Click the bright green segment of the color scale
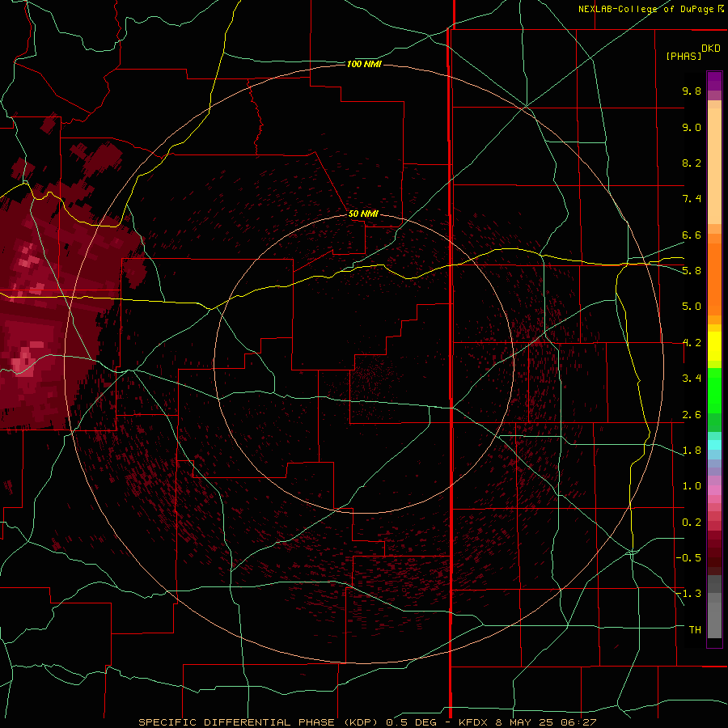This screenshot has height=728, width=728. [x=714, y=391]
